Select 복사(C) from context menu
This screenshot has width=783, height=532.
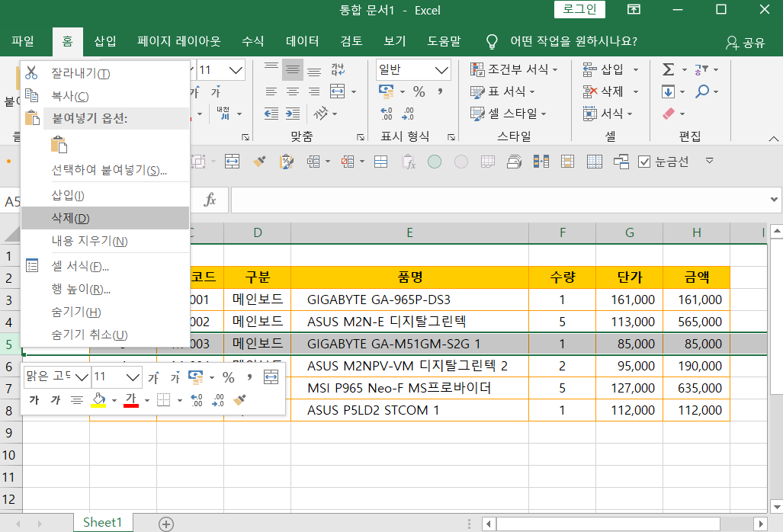pos(105,96)
